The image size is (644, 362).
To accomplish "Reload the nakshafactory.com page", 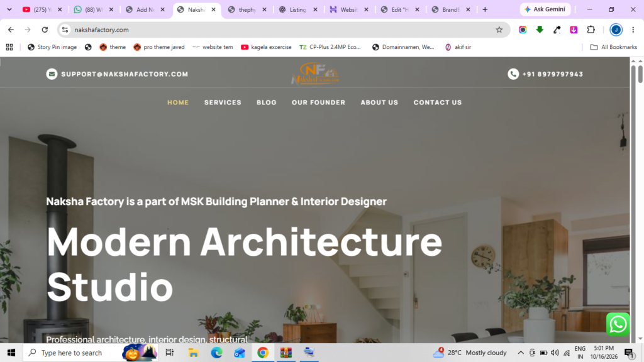I will tap(45, 30).
